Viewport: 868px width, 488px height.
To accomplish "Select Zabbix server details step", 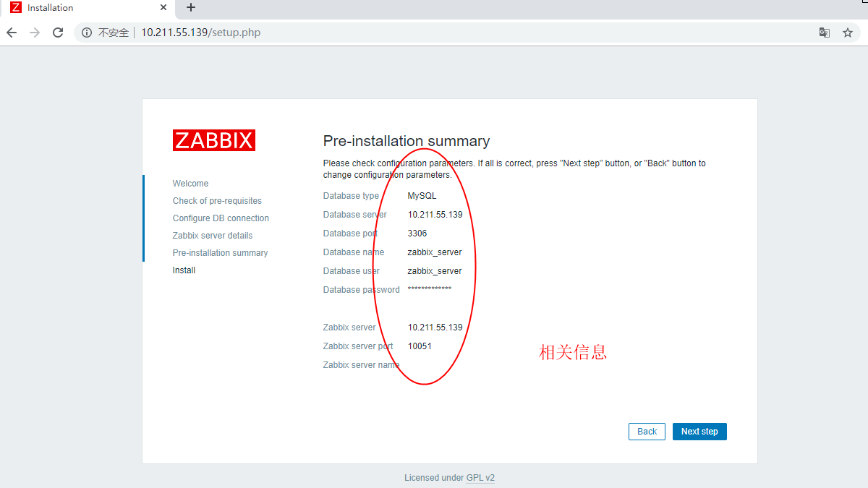I will click(x=212, y=236).
